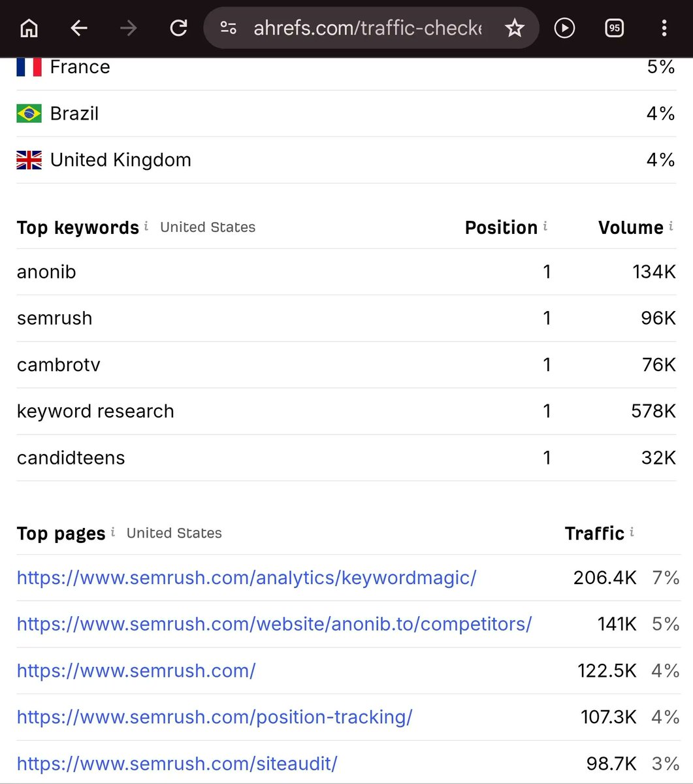Click the ahrefs.com address bar URL
The image size is (693, 784).
tap(368, 28)
